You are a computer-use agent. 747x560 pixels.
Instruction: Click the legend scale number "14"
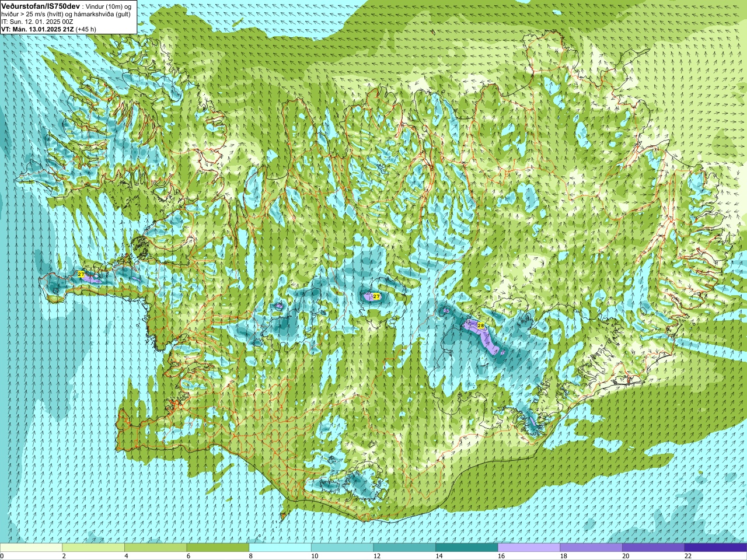coord(439,556)
